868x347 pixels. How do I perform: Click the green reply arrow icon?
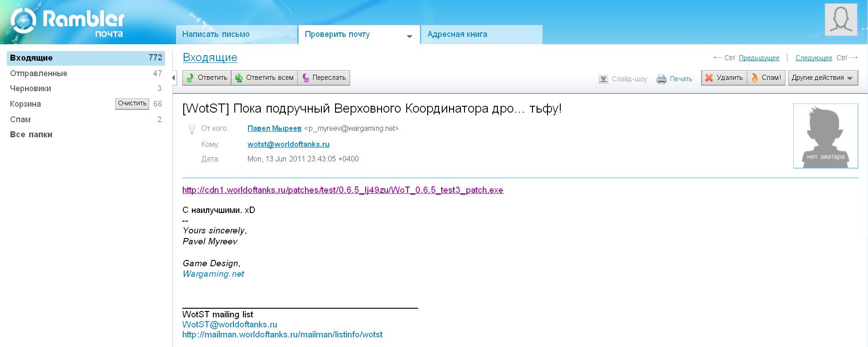tap(191, 78)
